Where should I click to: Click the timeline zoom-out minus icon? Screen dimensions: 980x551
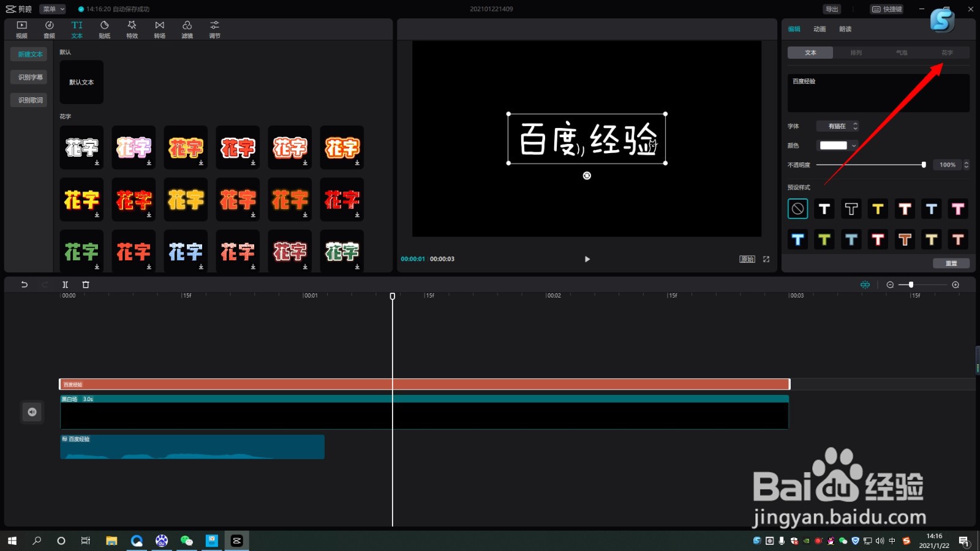click(890, 285)
